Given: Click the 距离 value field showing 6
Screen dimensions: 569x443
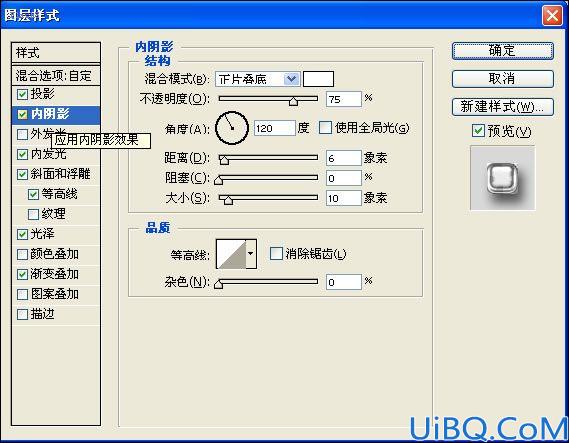Looking at the screenshot, I should pyautogui.click(x=344, y=158).
